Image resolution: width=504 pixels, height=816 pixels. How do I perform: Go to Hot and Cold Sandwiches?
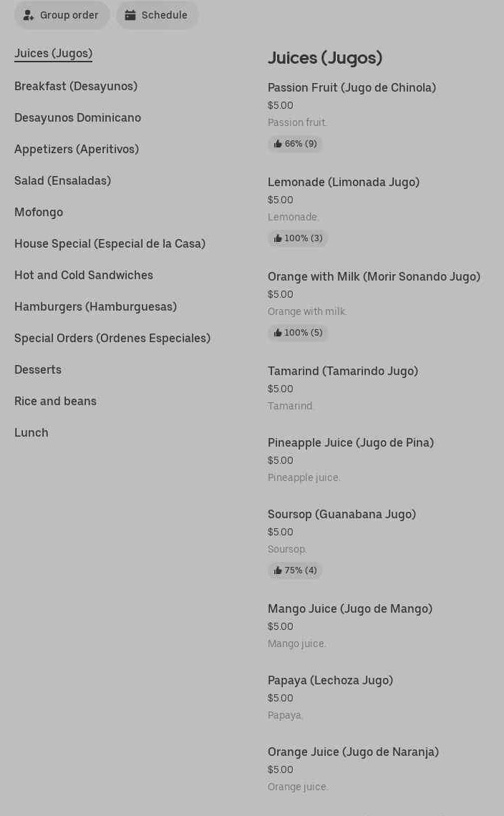point(84,276)
